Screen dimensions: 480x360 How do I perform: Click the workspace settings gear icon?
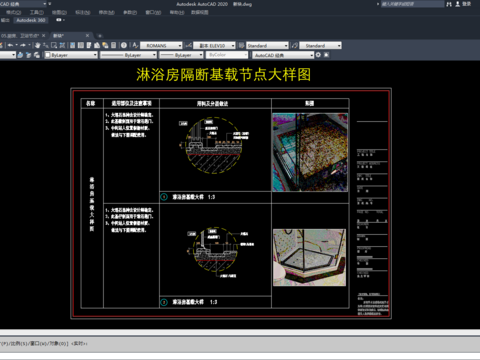[318, 55]
